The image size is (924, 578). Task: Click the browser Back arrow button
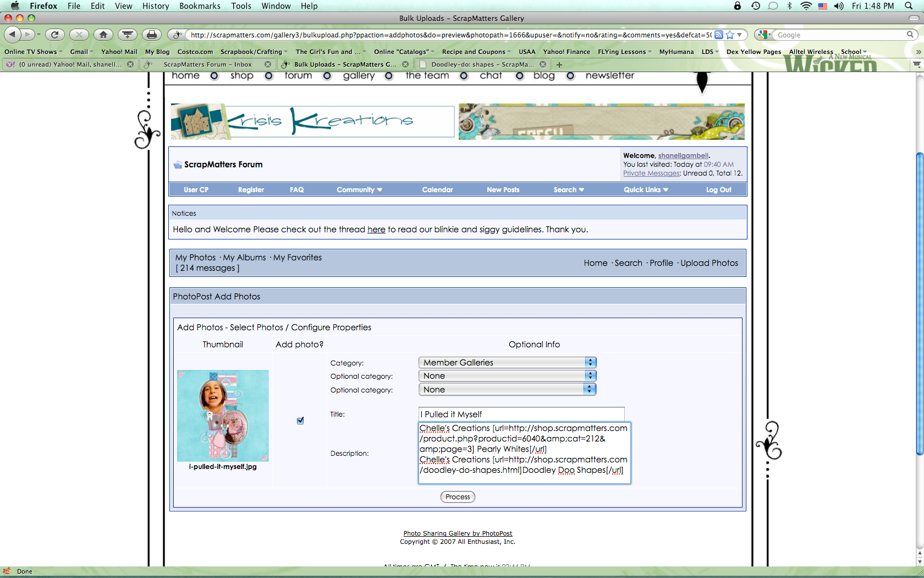12,35
